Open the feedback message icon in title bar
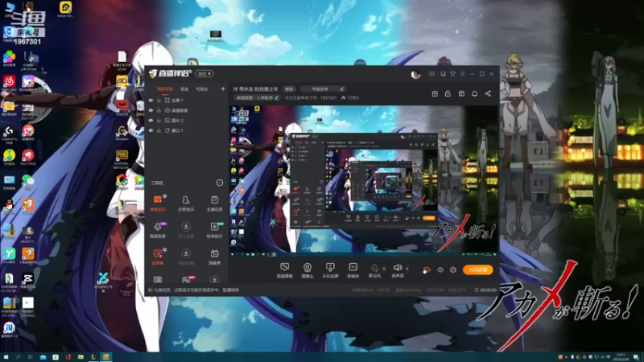This screenshot has width=644, height=362. [431, 74]
